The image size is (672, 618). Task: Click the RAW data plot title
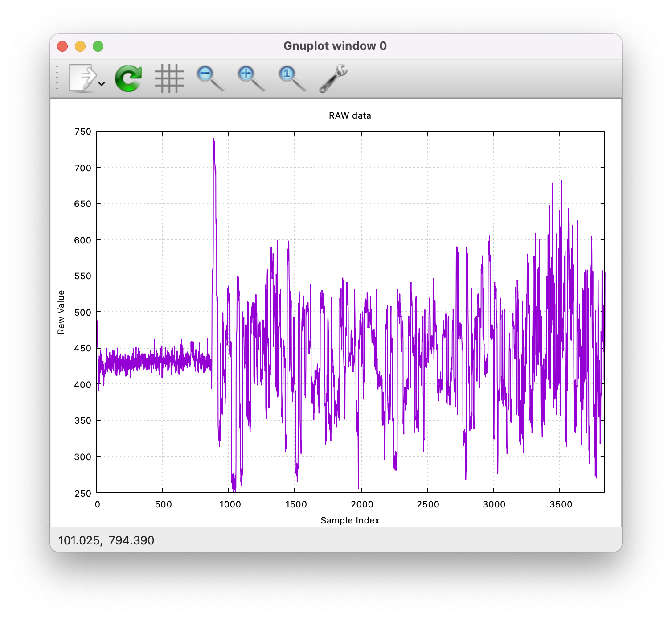(350, 115)
